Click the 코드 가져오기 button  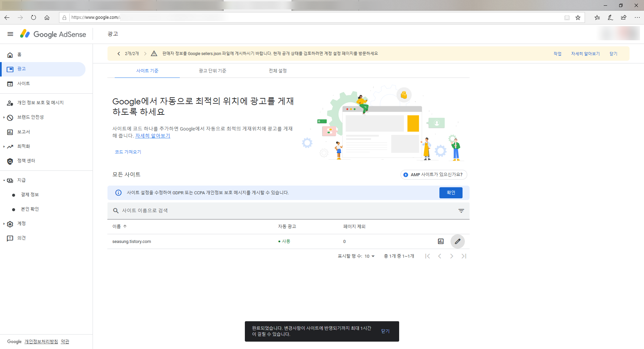coord(128,152)
